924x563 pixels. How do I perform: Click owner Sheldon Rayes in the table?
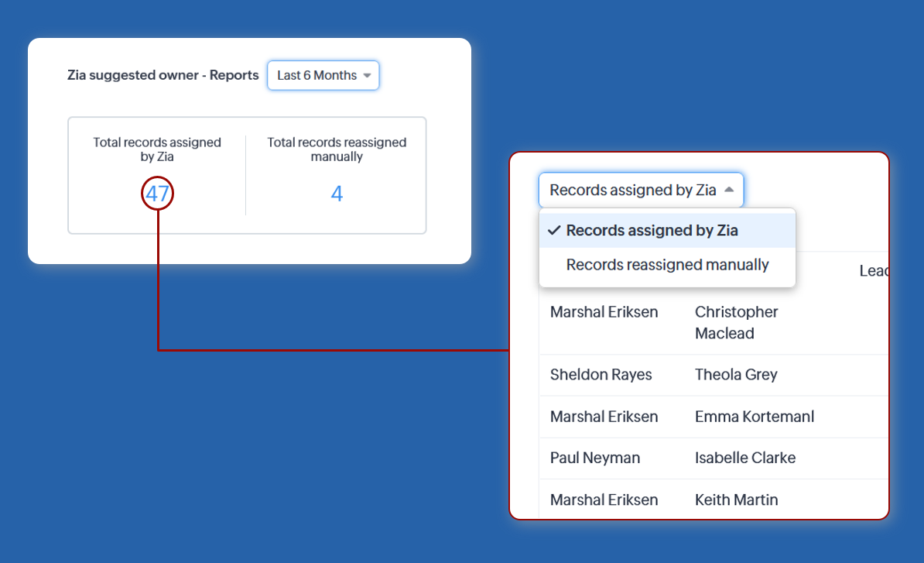pyautogui.click(x=601, y=375)
